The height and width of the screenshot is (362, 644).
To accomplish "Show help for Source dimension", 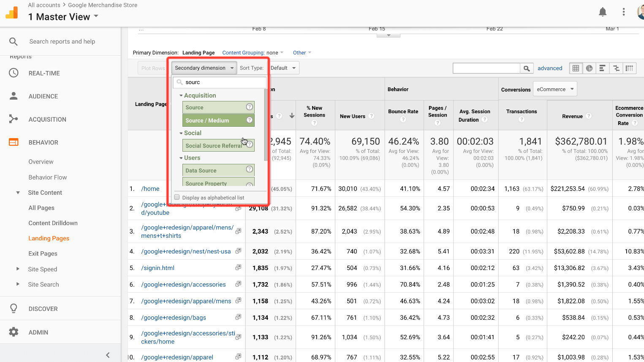I will (x=250, y=107).
